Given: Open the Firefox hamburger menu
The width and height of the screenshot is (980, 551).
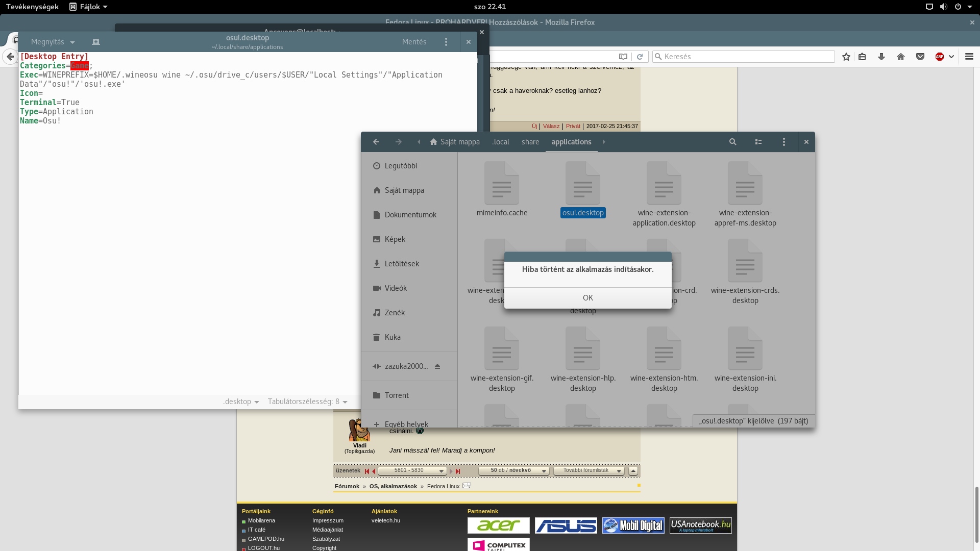Looking at the screenshot, I should click(x=969, y=57).
